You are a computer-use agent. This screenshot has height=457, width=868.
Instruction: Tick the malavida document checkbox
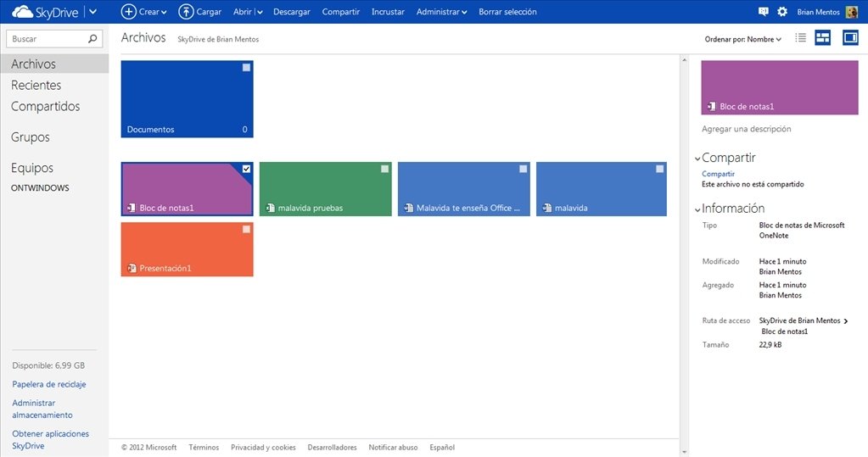[660, 169]
